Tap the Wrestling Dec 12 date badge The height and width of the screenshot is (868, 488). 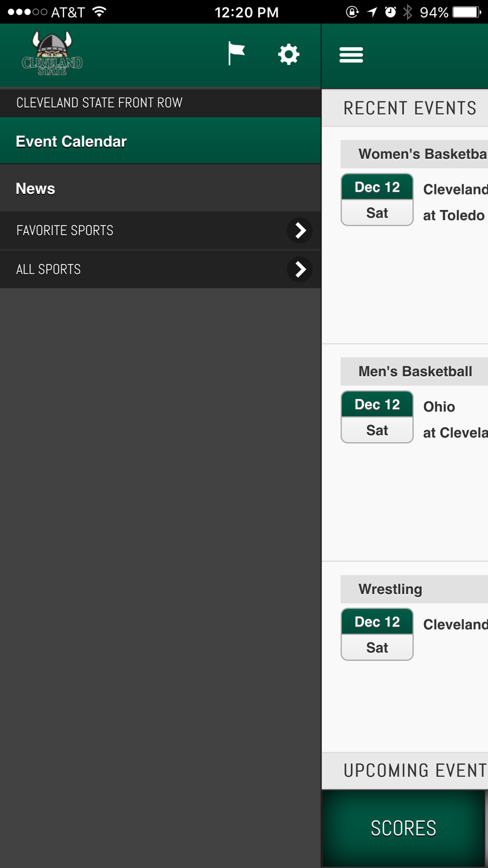[377, 634]
